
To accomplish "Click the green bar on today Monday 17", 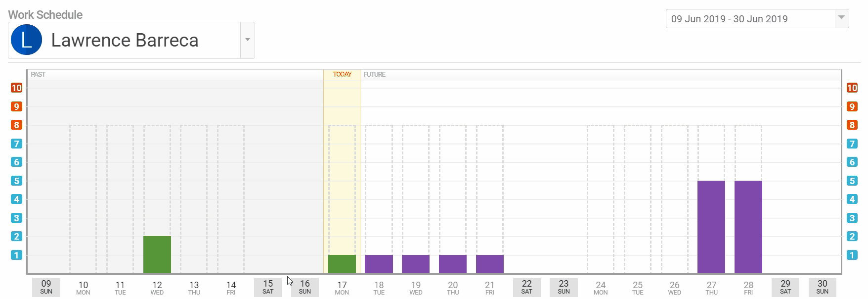I will click(342, 264).
